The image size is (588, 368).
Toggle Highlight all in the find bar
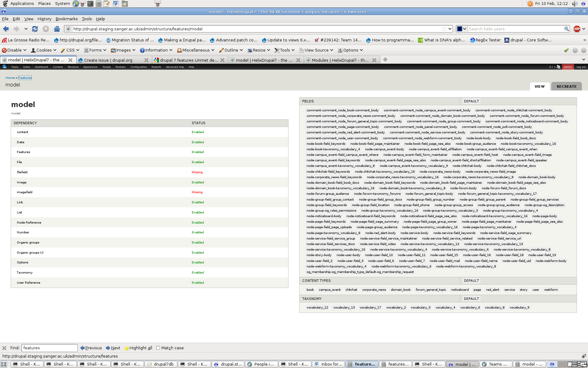tap(138, 348)
